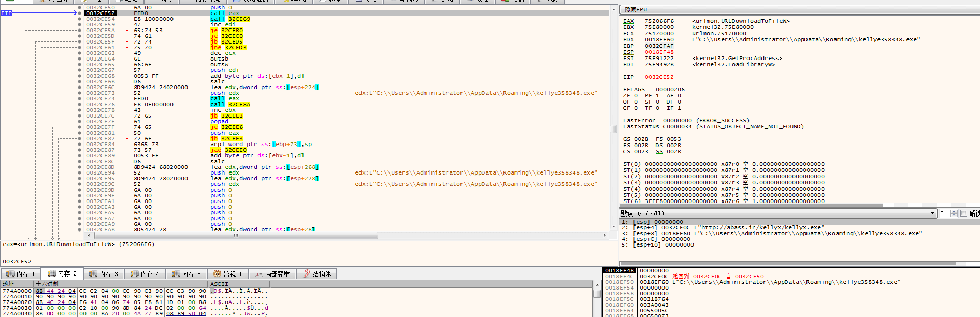This screenshot has height=317, width=980.
Task: Select the GS 002B segment register value
Action: coord(641,139)
